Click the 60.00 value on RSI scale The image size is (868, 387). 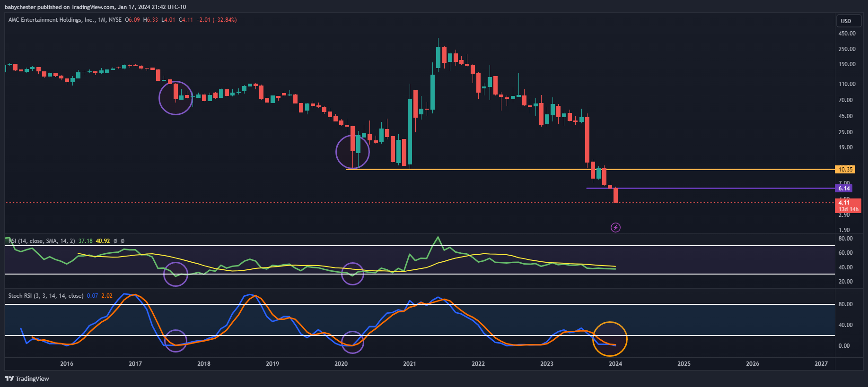pyautogui.click(x=845, y=253)
